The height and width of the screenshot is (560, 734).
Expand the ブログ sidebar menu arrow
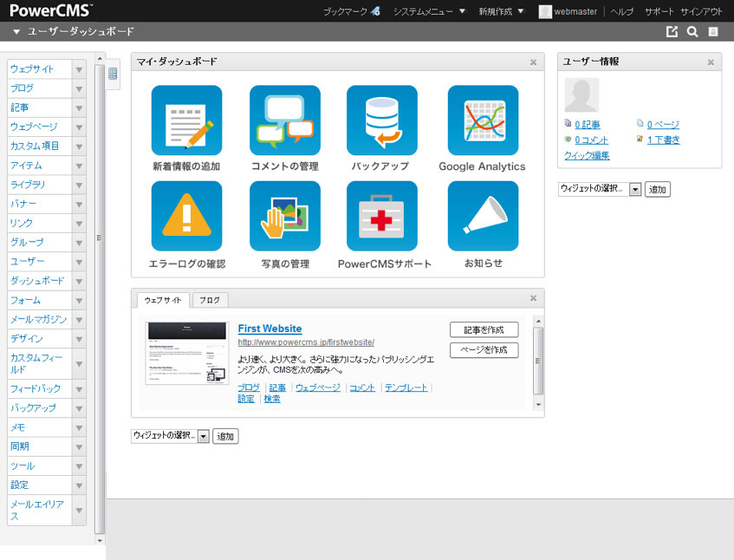tap(79, 88)
